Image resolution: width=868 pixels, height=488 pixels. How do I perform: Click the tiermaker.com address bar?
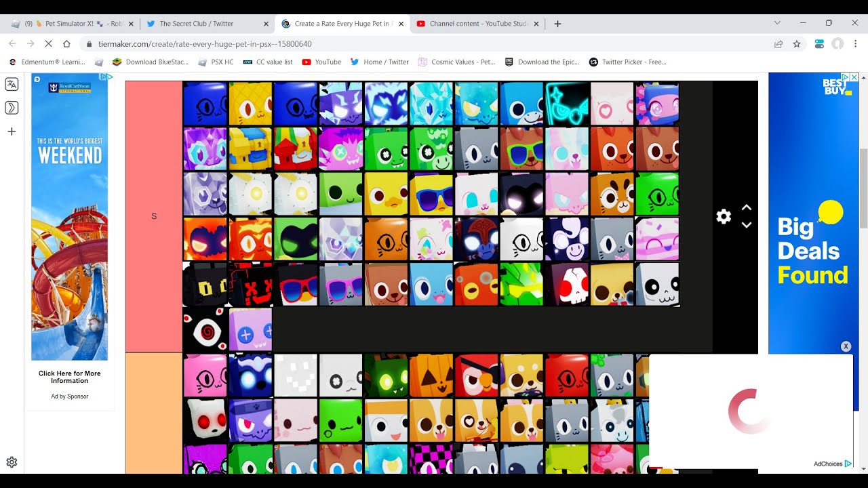coord(427,43)
